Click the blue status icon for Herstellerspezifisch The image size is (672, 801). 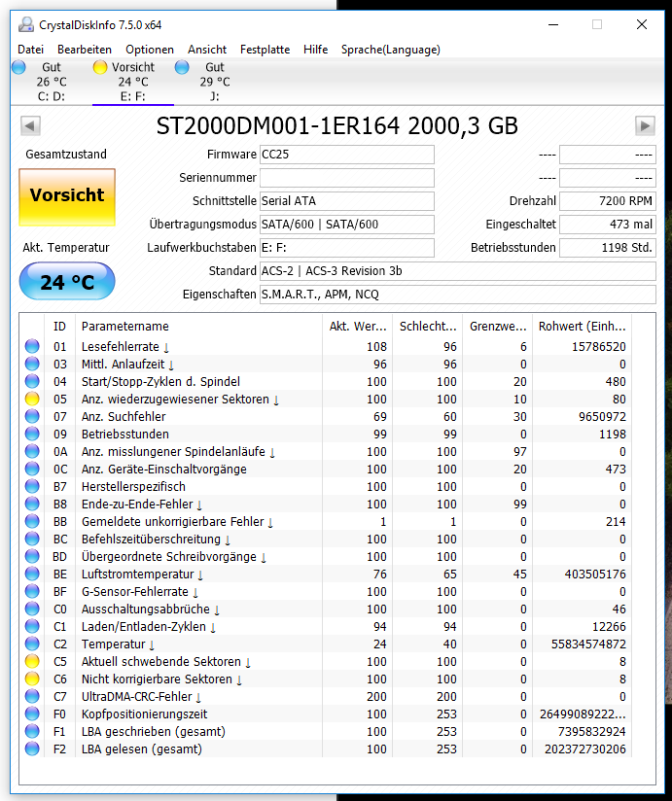[32, 486]
